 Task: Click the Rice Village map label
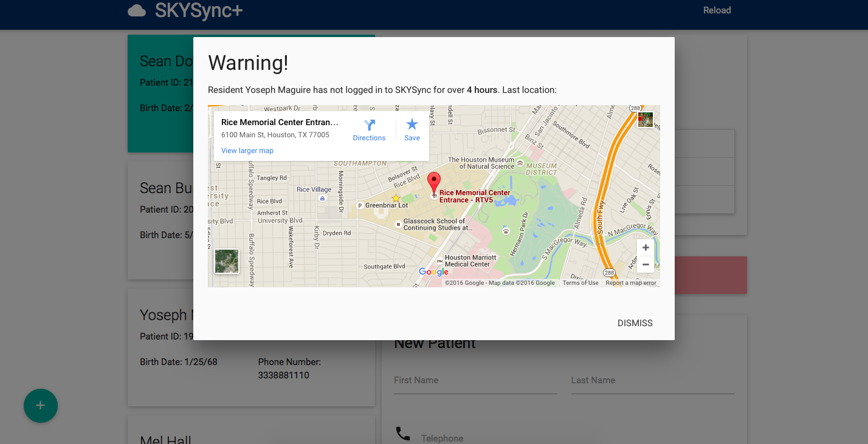(x=314, y=190)
